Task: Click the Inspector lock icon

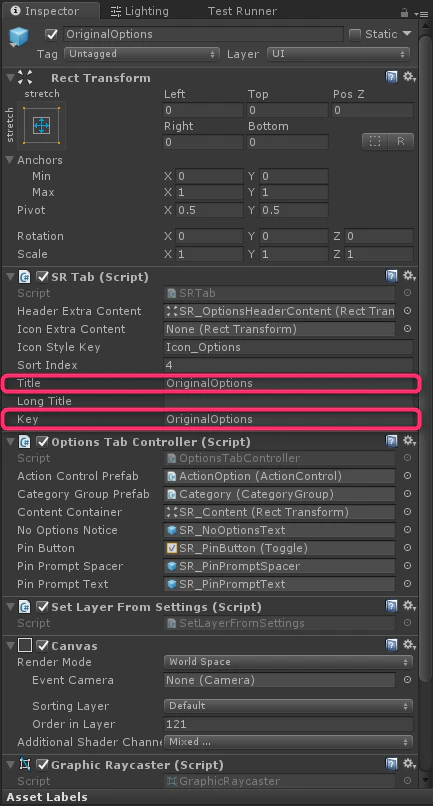Action: (405, 13)
